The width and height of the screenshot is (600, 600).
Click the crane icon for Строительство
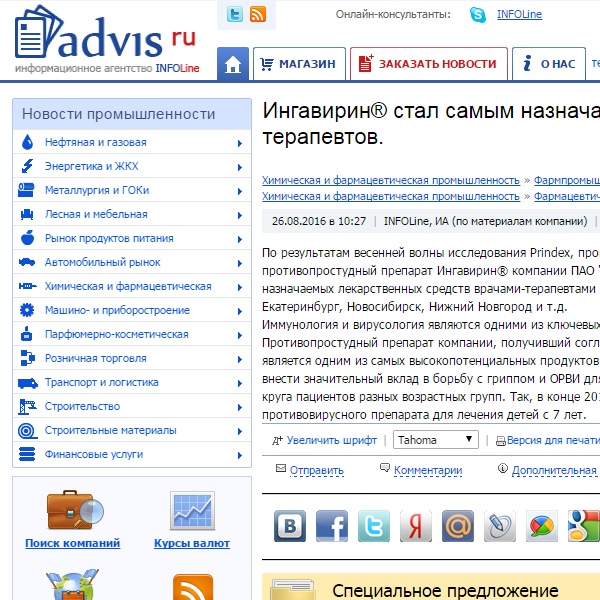point(27,406)
